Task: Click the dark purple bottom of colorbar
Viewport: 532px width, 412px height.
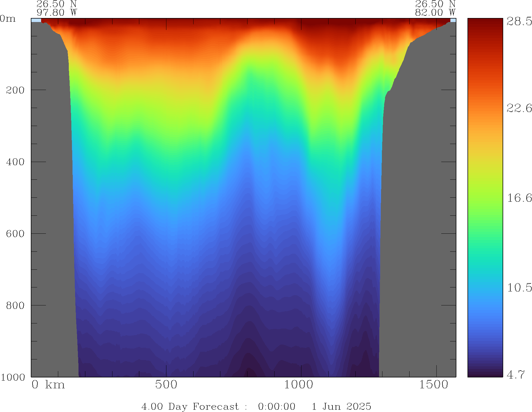Action: (485, 374)
